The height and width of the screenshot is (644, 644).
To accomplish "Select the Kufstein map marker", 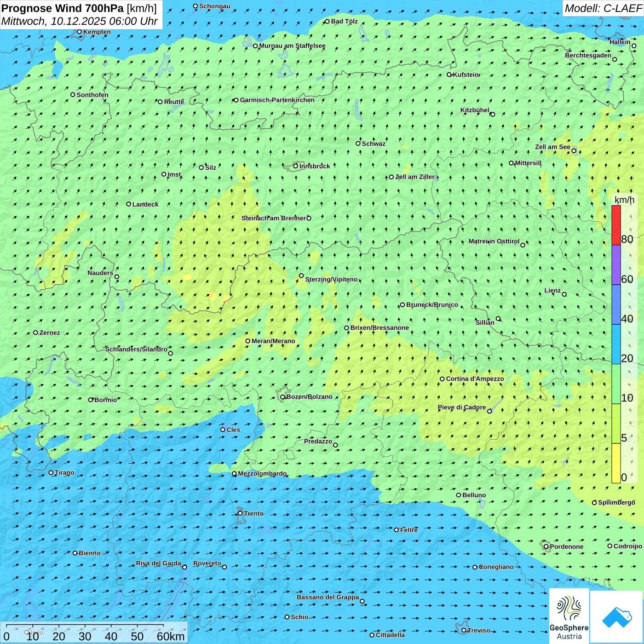I will [449, 75].
